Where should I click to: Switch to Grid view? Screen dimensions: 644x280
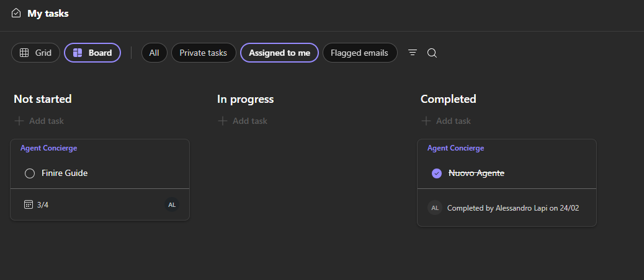35,53
